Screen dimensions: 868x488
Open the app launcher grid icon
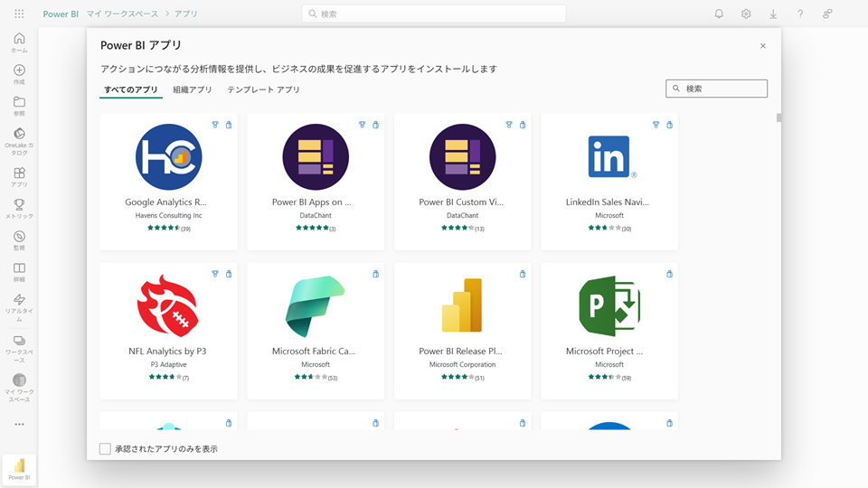pyautogui.click(x=19, y=14)
